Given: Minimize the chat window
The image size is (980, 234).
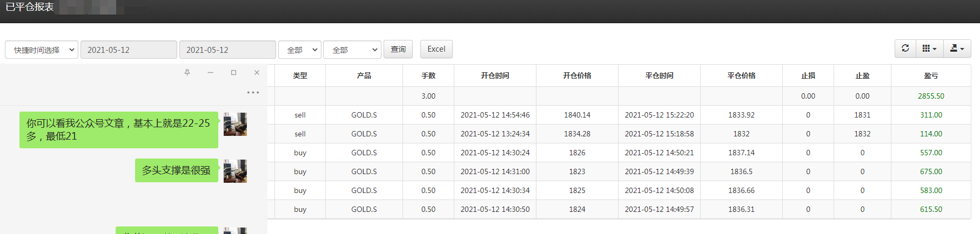Looking at the screenshot, I should coord(210,72).
